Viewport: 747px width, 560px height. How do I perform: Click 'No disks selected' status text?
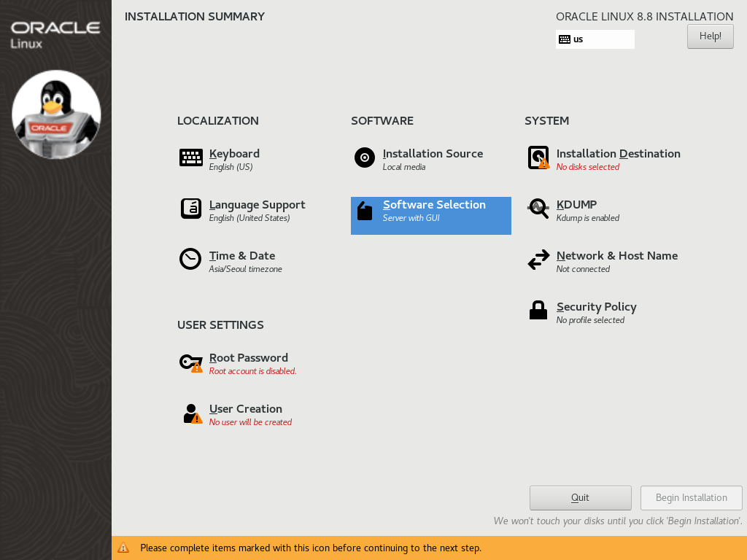click(587, 167)
